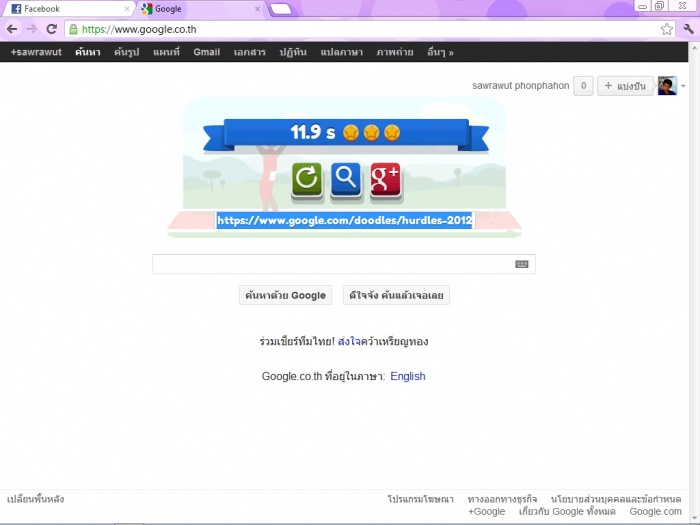Click the scrollbar down arrow
This screenshot has height=525, width=700.
(695, 518)
